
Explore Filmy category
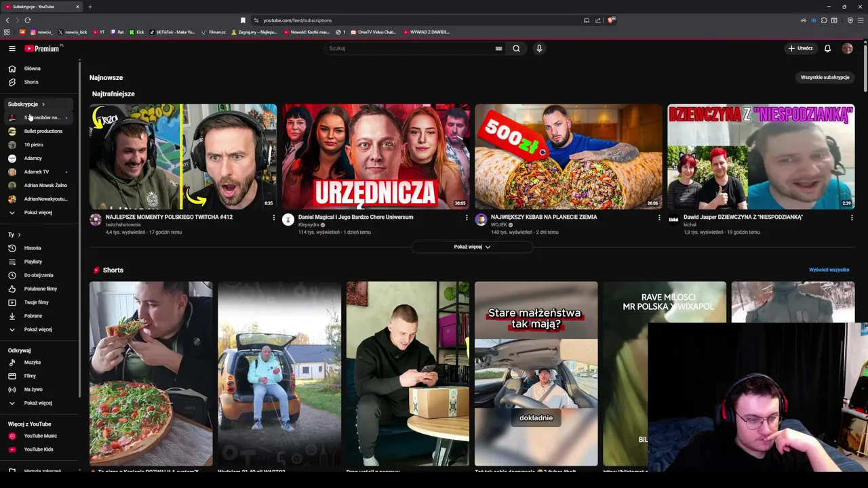39,376
